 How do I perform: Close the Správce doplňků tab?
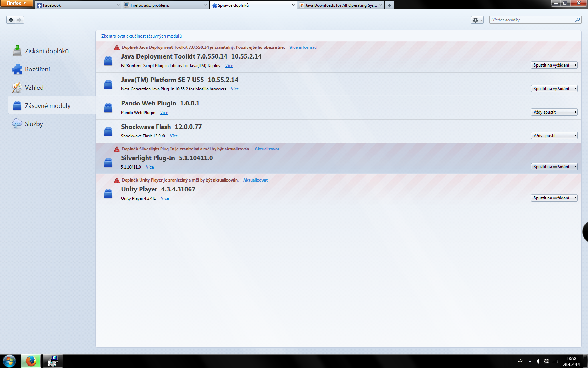[x=293, y=5]
